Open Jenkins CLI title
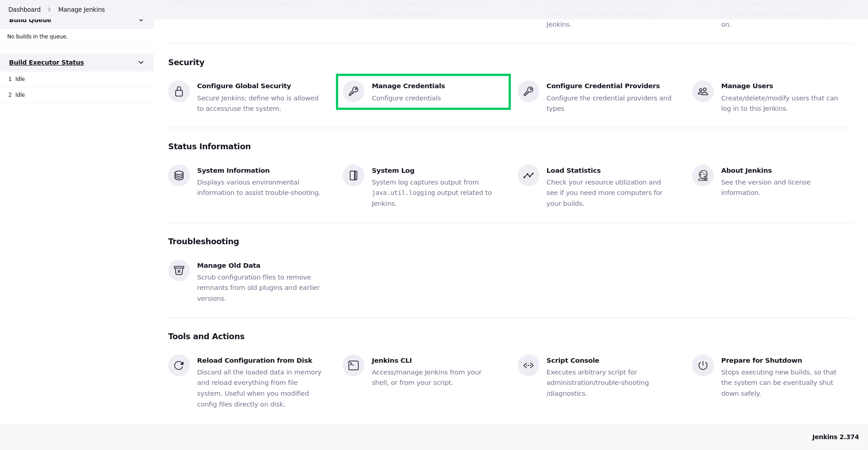Viewport: 868px width, 450px height. [392, 360]
